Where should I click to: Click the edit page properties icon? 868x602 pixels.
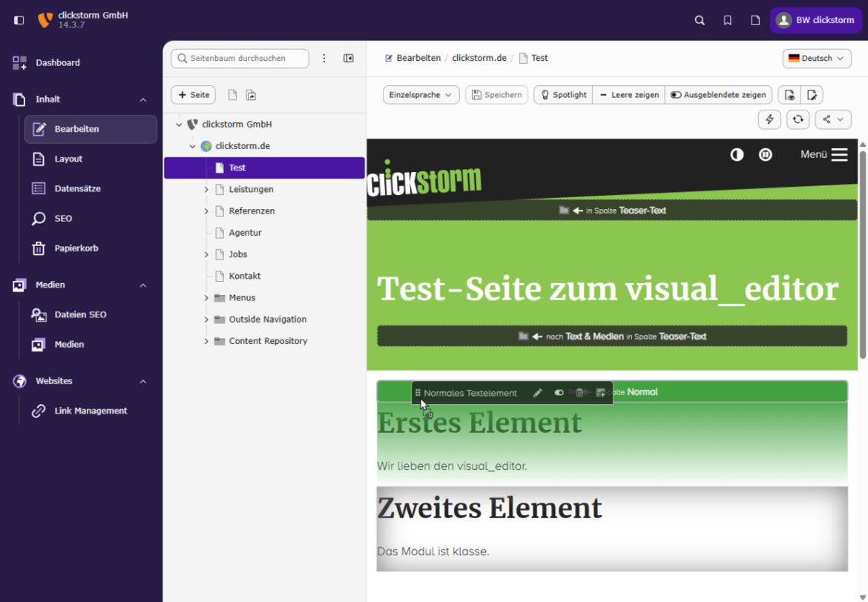[812, 95]
